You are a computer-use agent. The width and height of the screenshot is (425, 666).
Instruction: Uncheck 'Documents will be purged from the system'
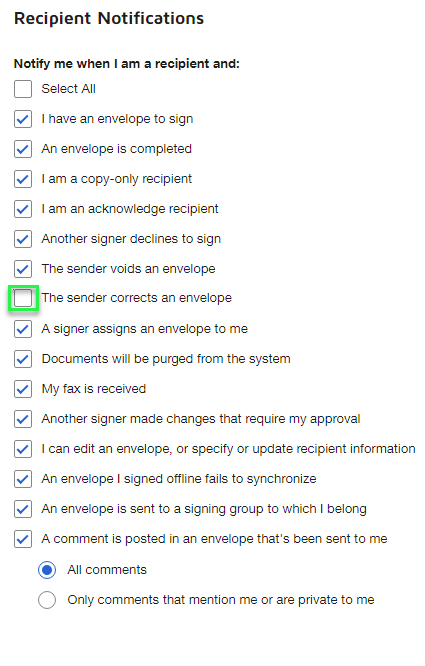tap(23, 359)
